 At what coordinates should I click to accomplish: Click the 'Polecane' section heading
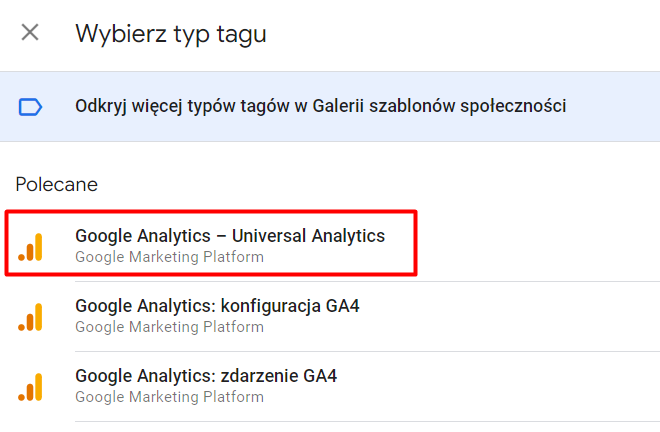[57, 184]
